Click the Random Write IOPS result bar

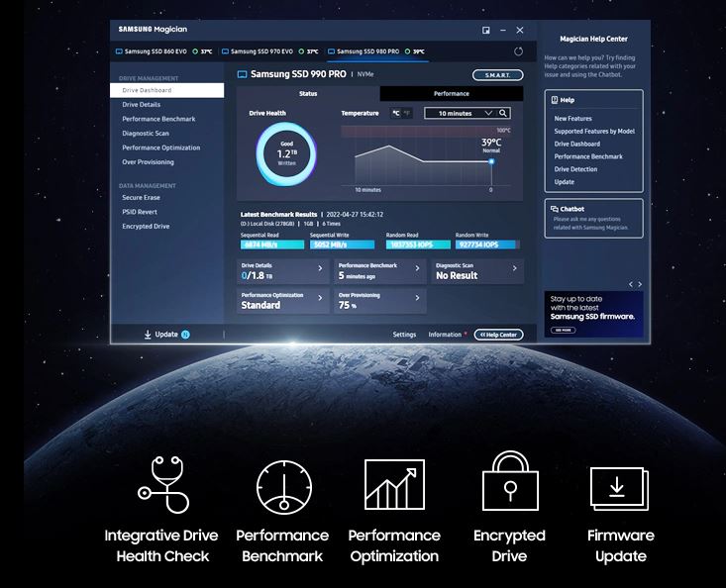point(487,245)
